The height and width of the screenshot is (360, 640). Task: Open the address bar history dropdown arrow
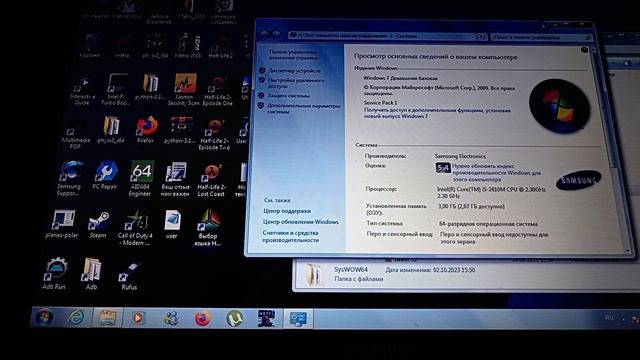click(x=473, y=36)
